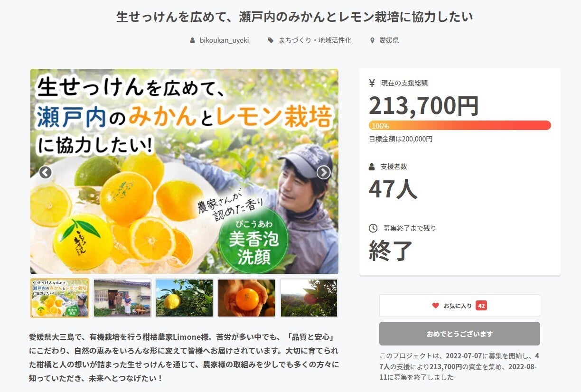Advance to the next slide with the right arrow
The height and width of the screenshot is (392, 581).
click(x=324, y=172)
